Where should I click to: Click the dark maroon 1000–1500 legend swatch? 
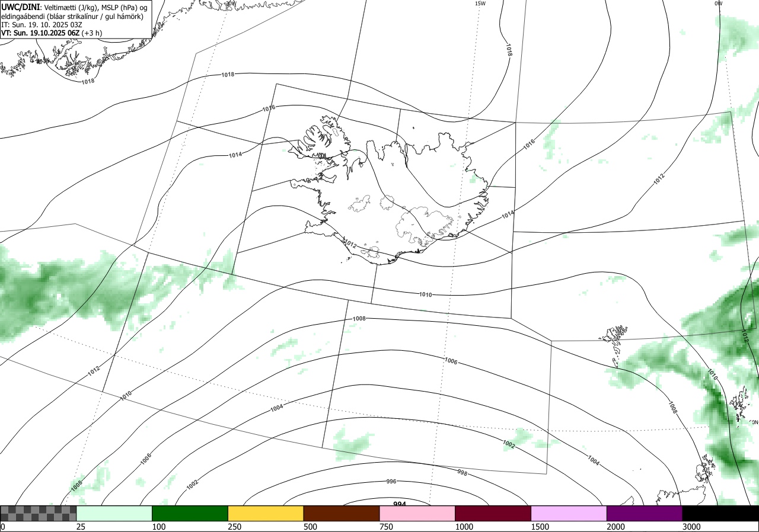[493, 513]
